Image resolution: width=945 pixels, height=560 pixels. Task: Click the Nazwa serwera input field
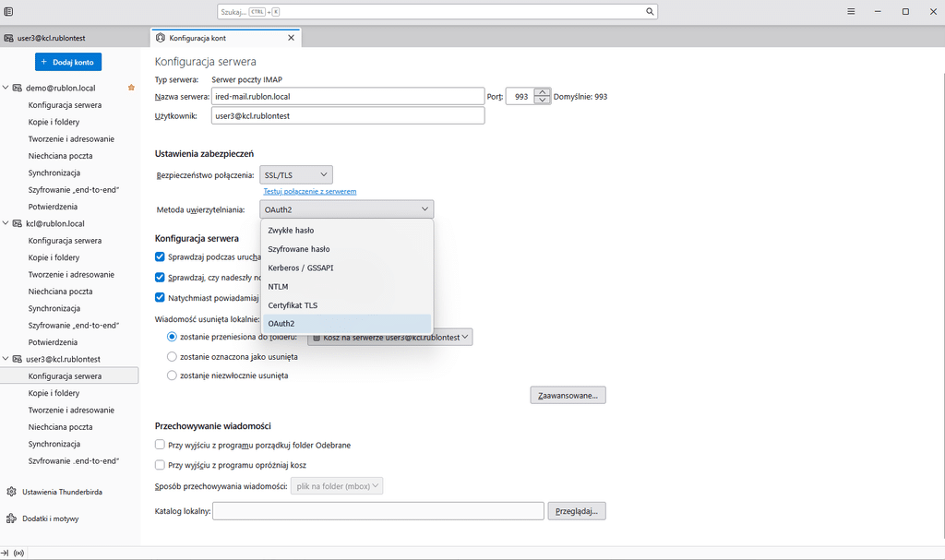tap(348, 97)
